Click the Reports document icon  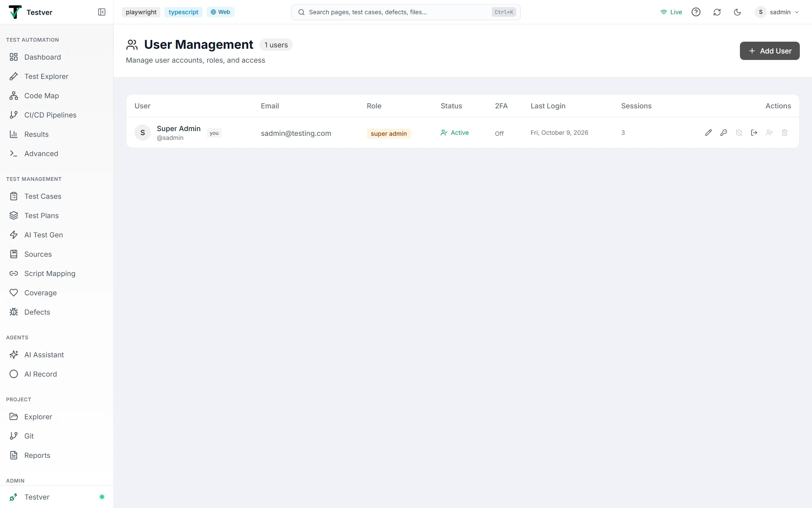[14, 456]
